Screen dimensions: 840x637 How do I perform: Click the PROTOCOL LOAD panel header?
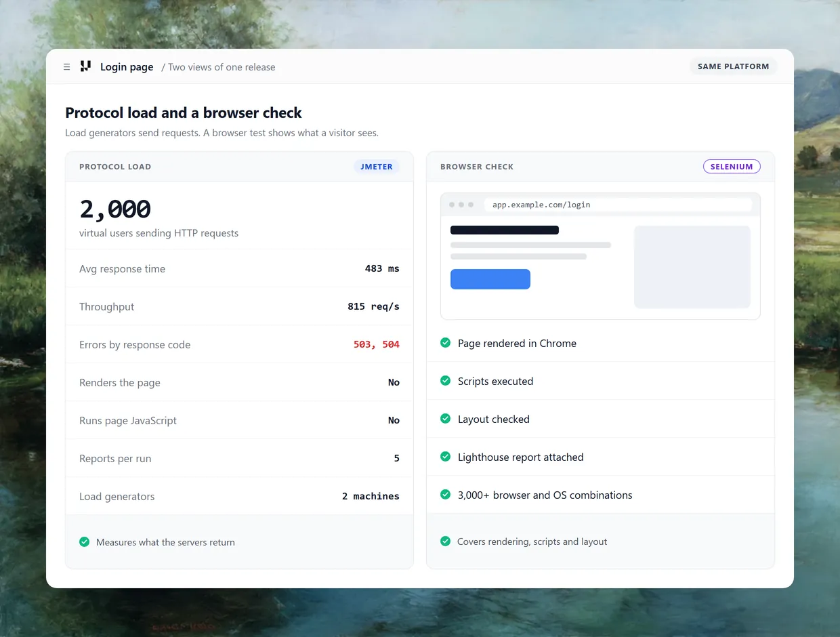(239, 167)
